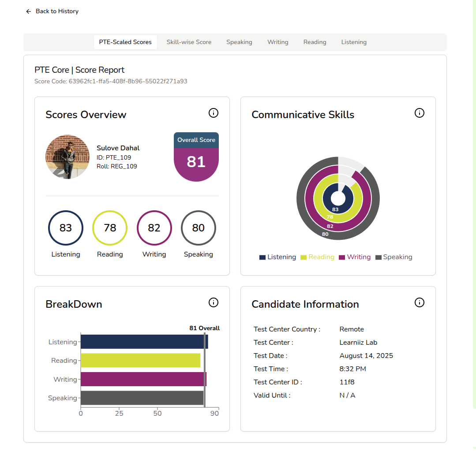This screenshot has width=476, height=451.
Task: Click the Candidate Information info icon
Action: tap(420, 302)
